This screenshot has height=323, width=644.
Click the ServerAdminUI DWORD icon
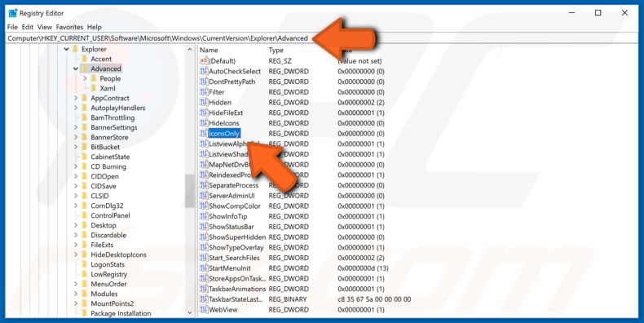(x=204, y=196)
